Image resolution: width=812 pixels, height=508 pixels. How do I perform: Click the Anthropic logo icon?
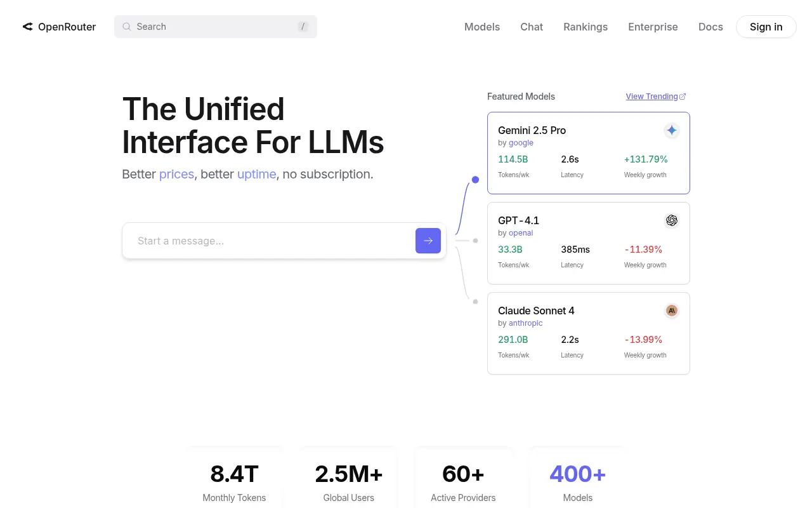[x=671, y=311]
